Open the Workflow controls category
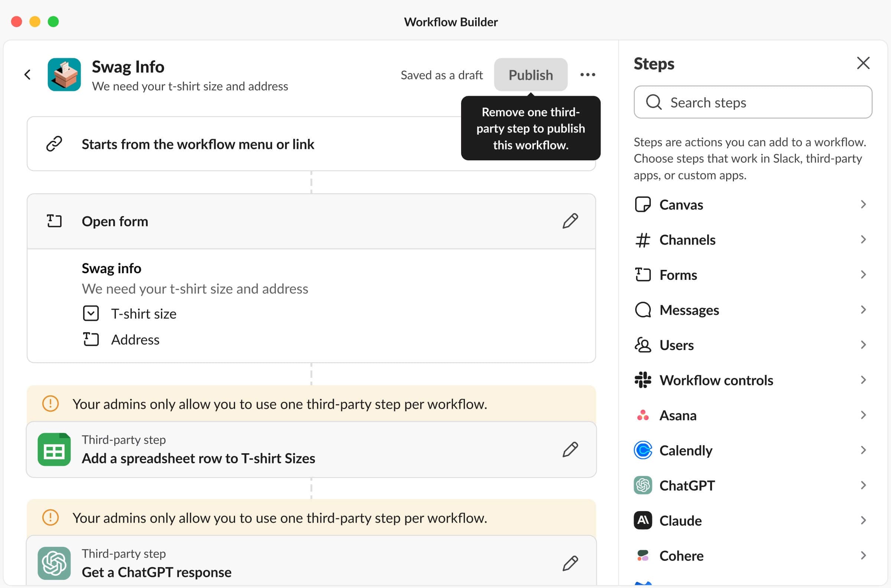891x588 pixels. 753,380
